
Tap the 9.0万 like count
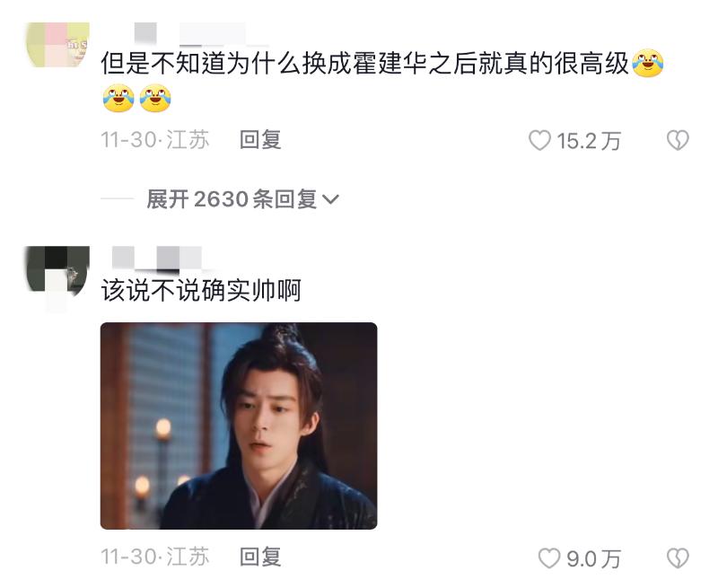[593, 558]
